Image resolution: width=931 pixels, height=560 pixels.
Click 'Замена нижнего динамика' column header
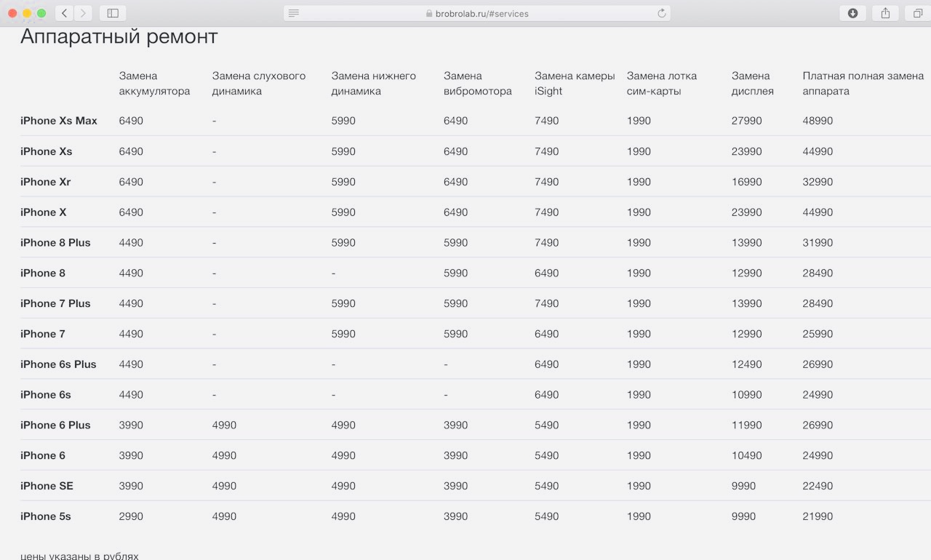[374, 84]
